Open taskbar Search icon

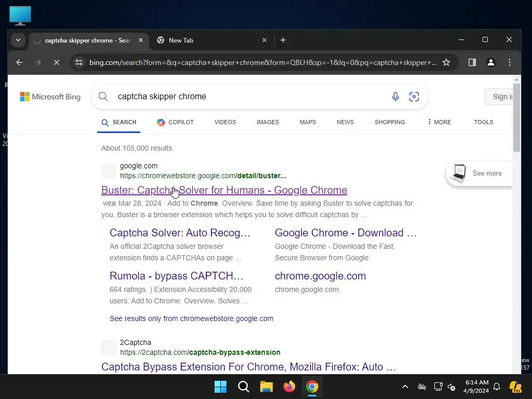click(x=244, y=387)
